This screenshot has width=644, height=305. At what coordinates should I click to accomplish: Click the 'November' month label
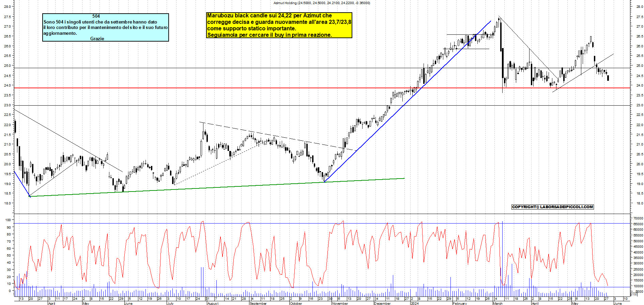point(340,303)
